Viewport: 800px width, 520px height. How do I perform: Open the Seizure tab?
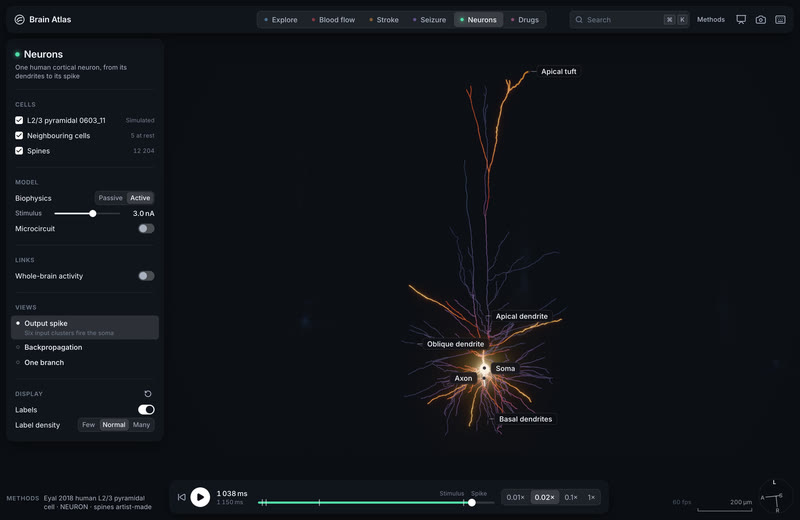pyautogui.click(x=429, y=20)
